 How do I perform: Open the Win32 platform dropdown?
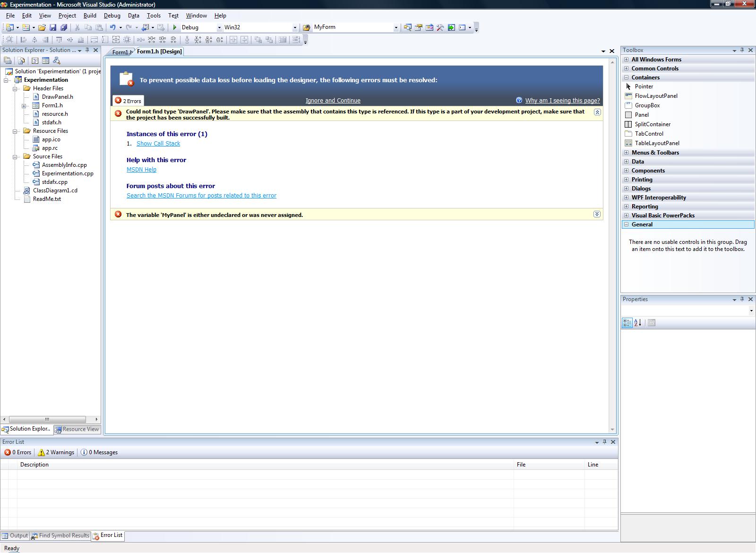(x=295, y=27)
